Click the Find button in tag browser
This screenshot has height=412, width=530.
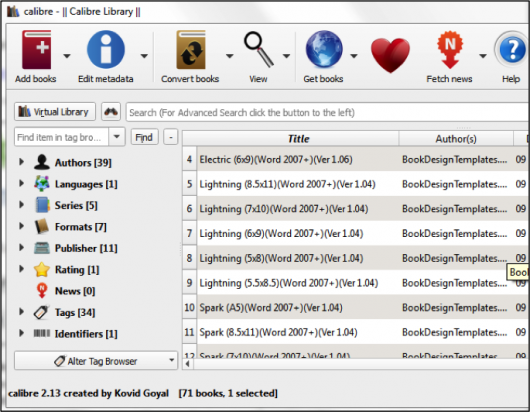click(x=144, y=137)
